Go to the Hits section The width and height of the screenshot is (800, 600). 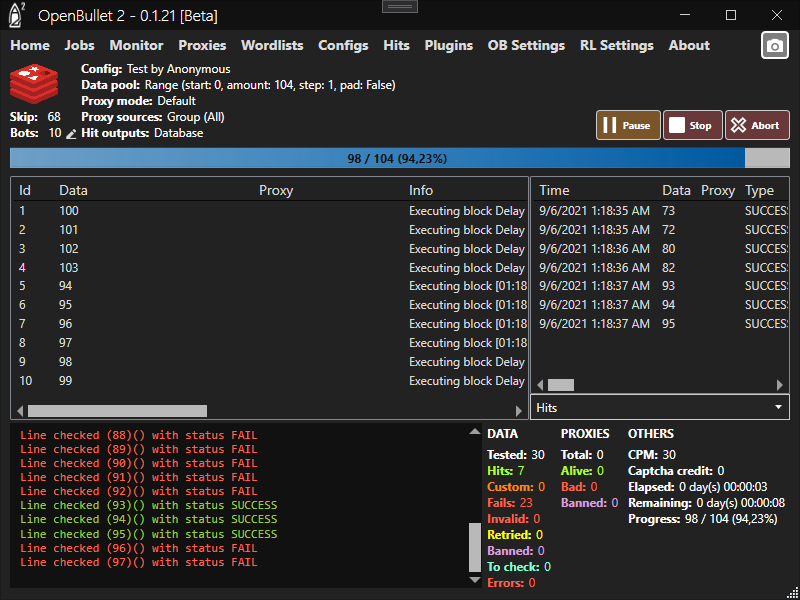point(396,45)
